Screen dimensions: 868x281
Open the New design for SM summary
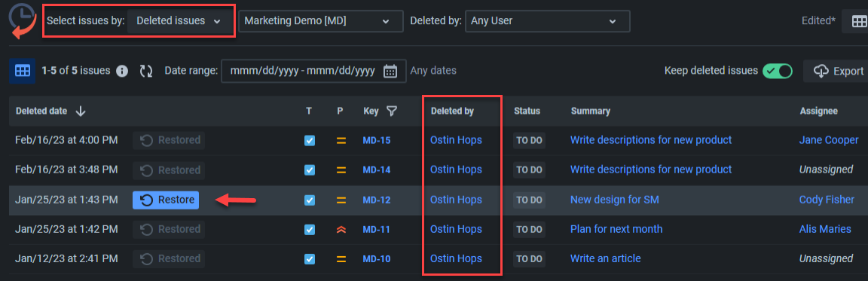point(615,200)
